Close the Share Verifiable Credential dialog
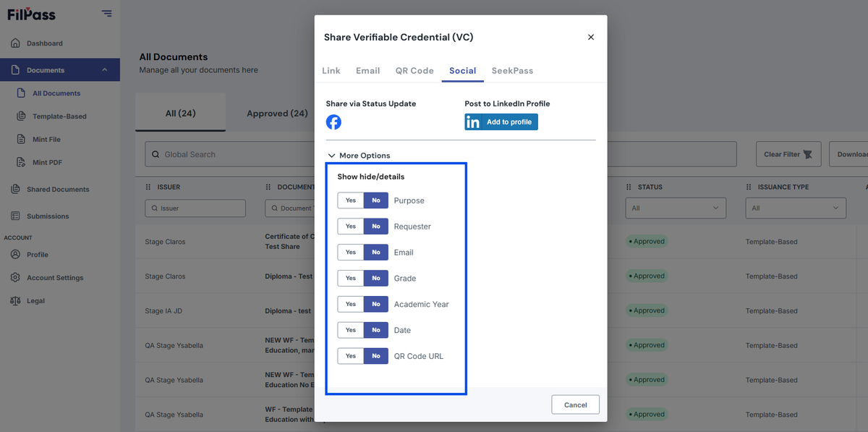Viewport: 868px width, 432px height. (x=591, y=37)
